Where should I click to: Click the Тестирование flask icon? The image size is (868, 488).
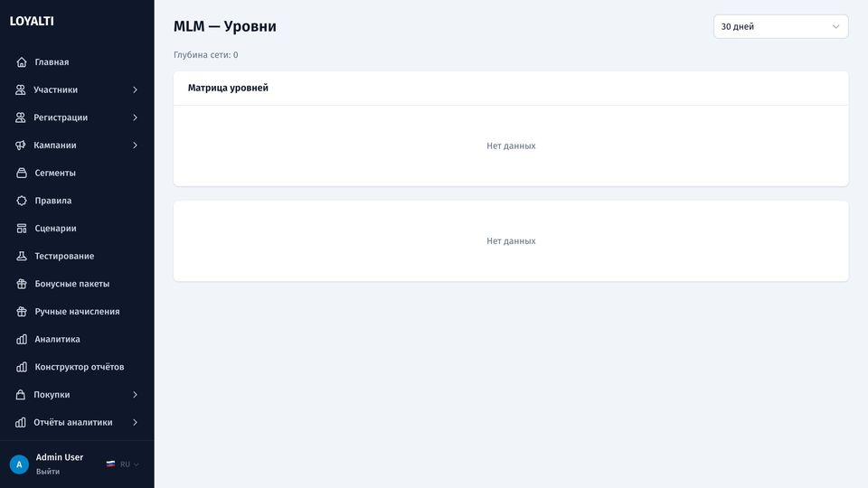click(x=22, y=256)
